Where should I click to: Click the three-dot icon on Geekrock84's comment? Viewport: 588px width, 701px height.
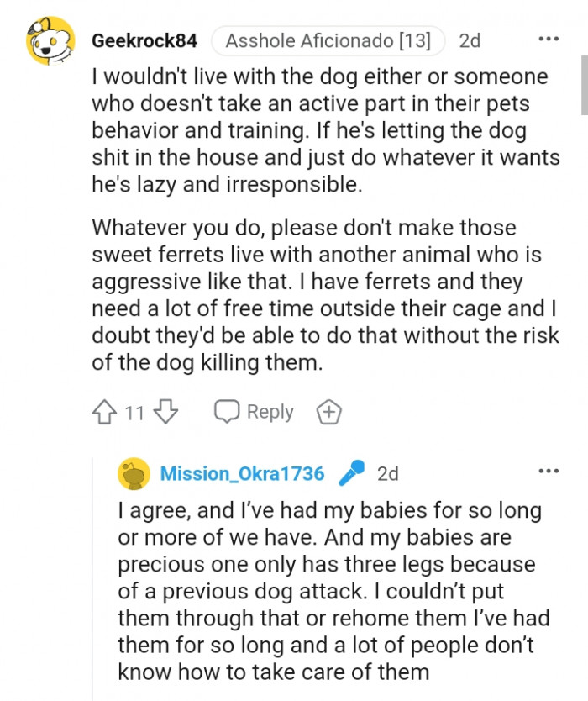tap(548, 39)
